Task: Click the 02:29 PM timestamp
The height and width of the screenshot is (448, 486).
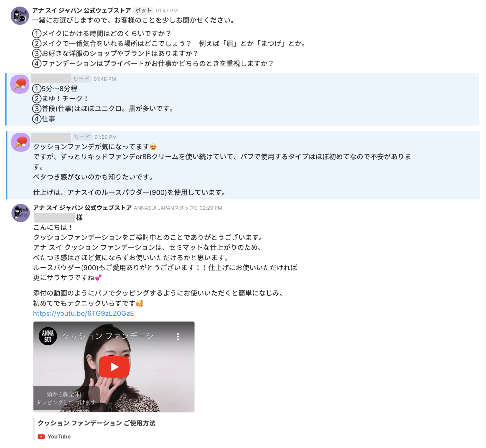Action: (211, 208)
